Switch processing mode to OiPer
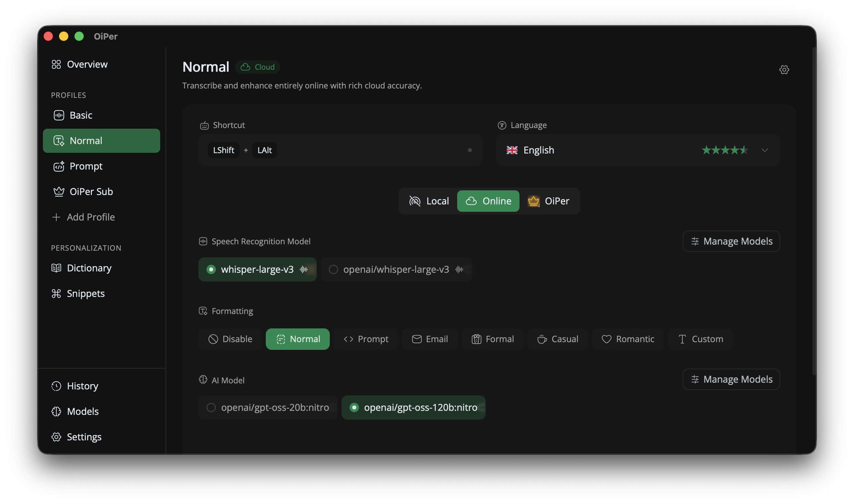This screenshot has height=504, width=854. (x=549, y=201)
